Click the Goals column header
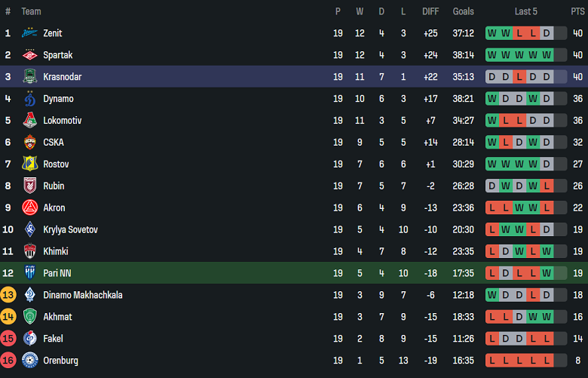Image resolution: width=588 pixels, height=378 pixels. pos(463,11)
